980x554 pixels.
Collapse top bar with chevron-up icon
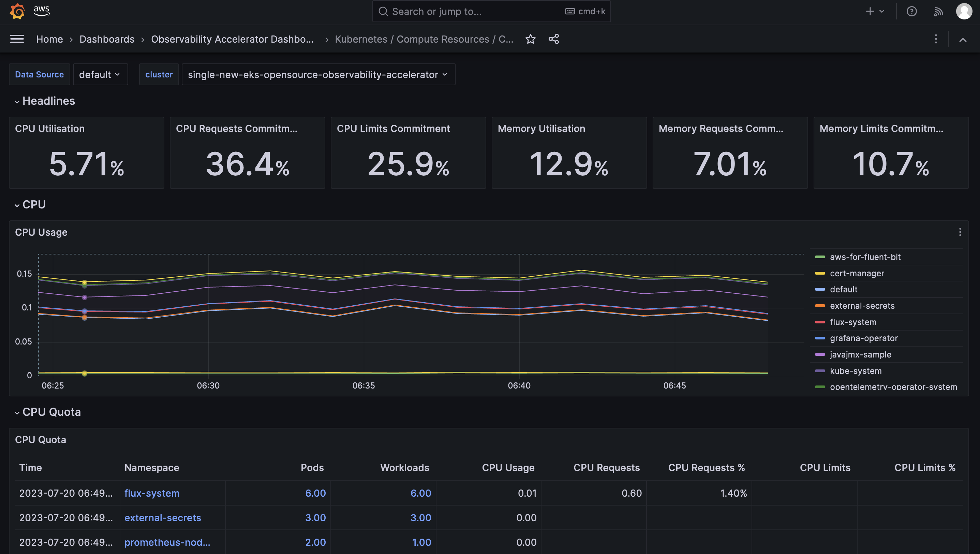(x=963, y=40)
